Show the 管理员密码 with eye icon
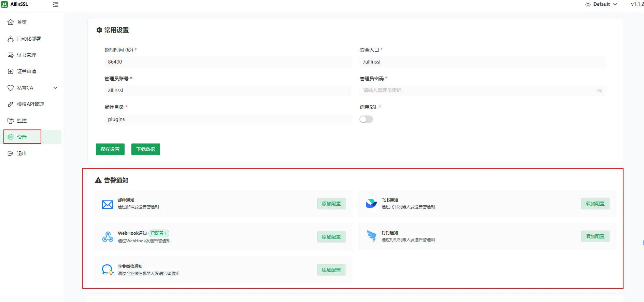Image resolution: width=644 pixels, height=302 pixels. click(x=599, y=91)
